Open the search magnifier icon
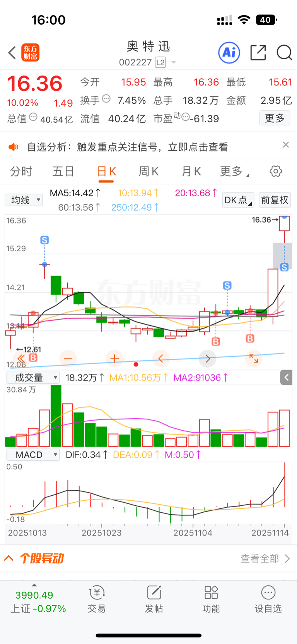297x644 pixels. point(284,52)
